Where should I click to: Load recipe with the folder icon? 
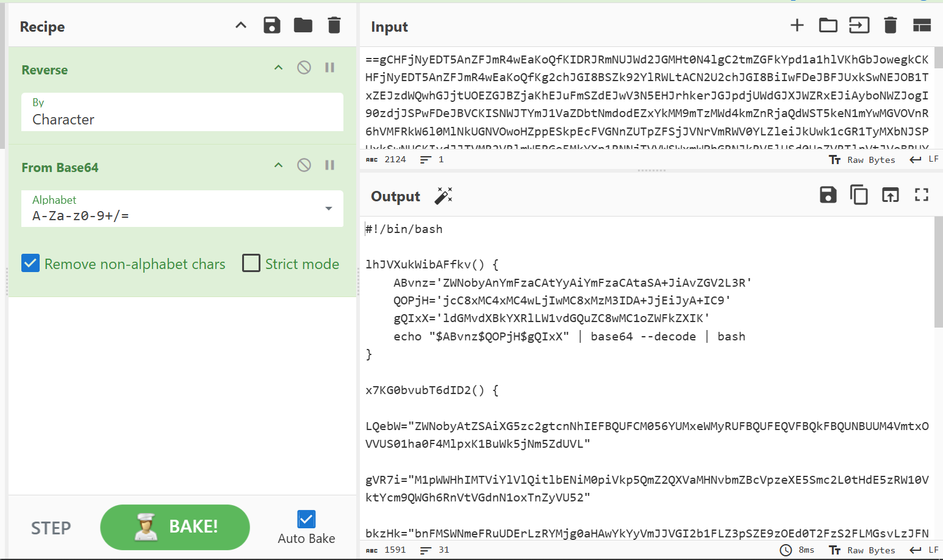[303, 26]
